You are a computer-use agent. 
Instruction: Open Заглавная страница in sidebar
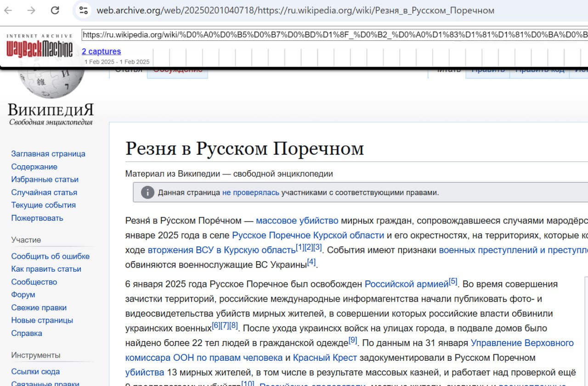(48, 154)
